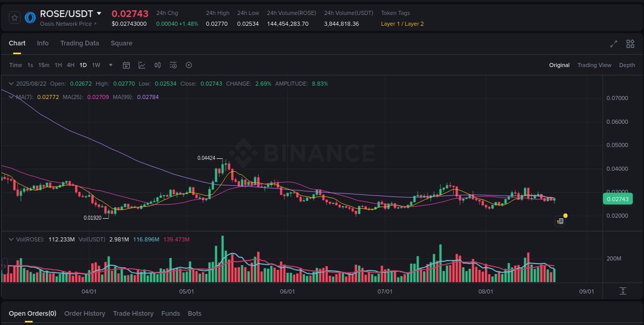Expand chart to fullscreen with diagonal arrows icon
The width and height of the screenshot is (644, 325).
tap(613, 44)
